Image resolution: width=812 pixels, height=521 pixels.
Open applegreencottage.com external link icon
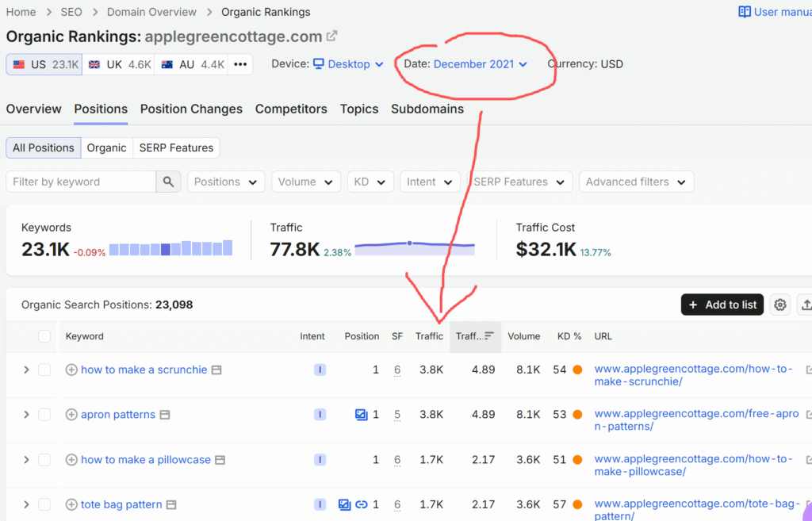332,36
